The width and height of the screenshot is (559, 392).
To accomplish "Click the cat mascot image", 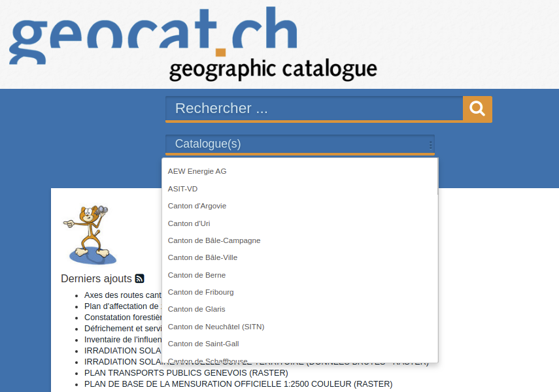I will (x=91, y=234).
